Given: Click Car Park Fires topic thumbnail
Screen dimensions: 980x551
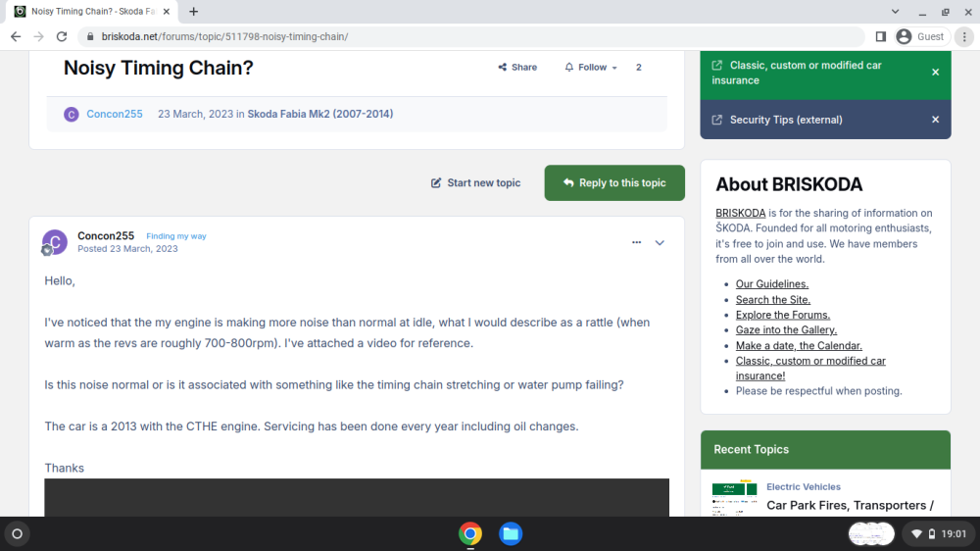Looking at the screenshot, I should tap(734, 497).
